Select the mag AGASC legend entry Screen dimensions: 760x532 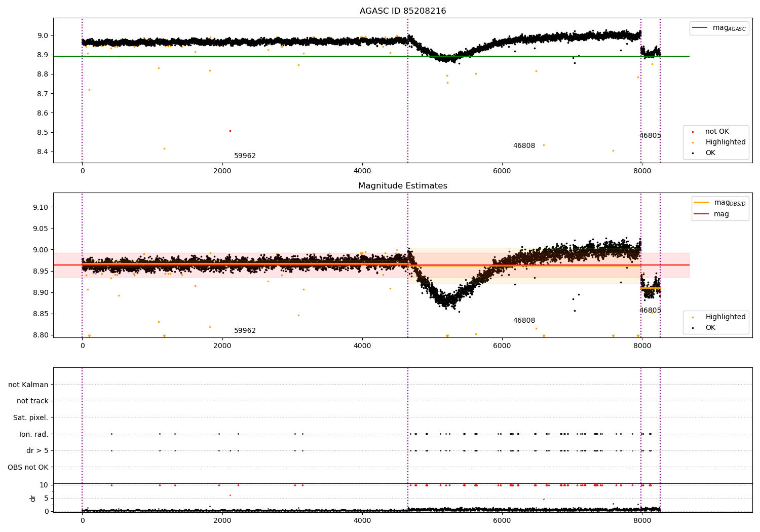[719, 28]
